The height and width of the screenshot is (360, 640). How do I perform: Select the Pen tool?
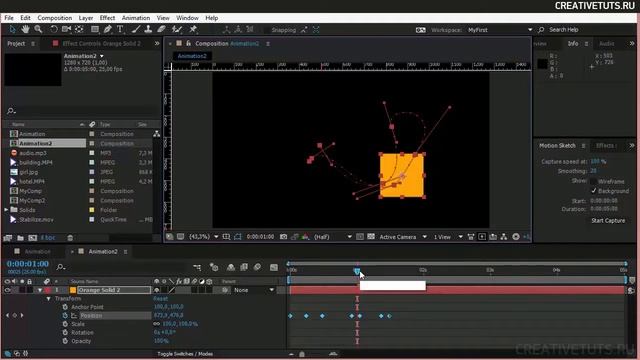[x=107, y=29]
